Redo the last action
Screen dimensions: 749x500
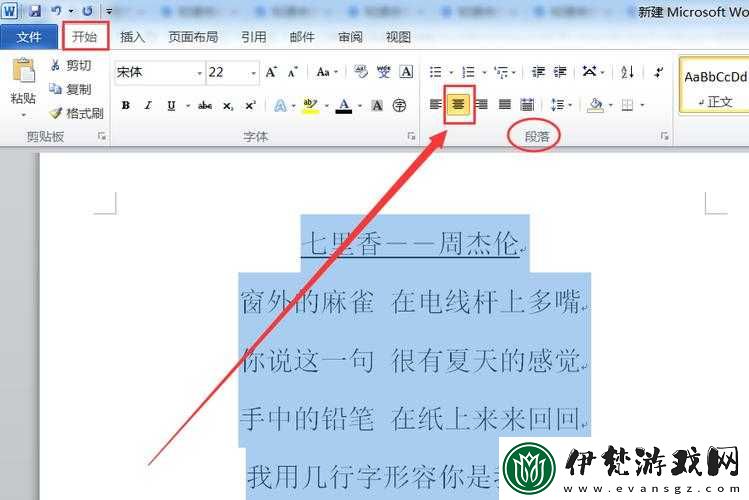87,11
